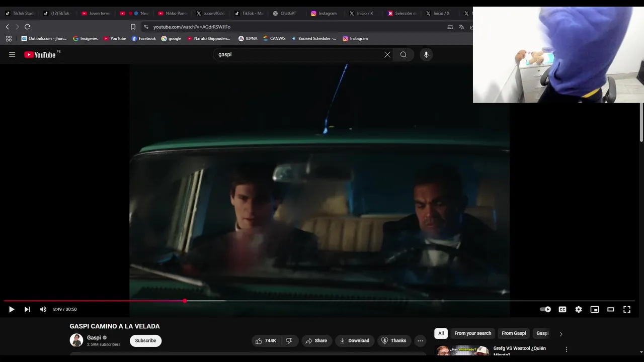This screenshot has width=644, height=362.
Task: Open the CANVAS bookmark
Action: (274, 38)
